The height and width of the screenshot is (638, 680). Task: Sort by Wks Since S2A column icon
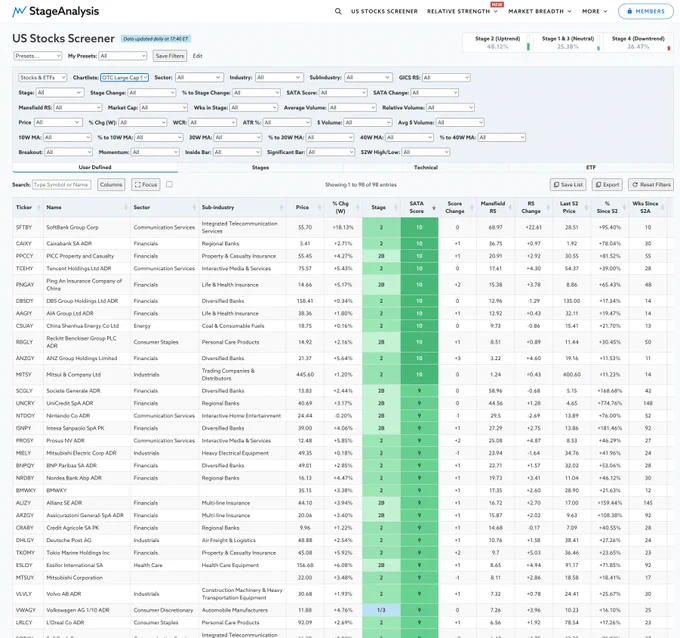click(663, 208)
